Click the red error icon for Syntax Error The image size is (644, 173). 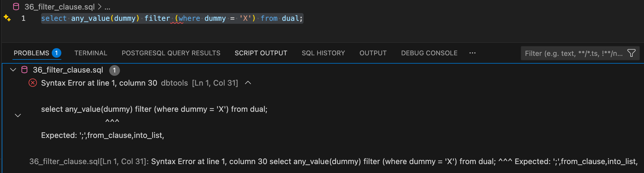[x=33, y=83]
